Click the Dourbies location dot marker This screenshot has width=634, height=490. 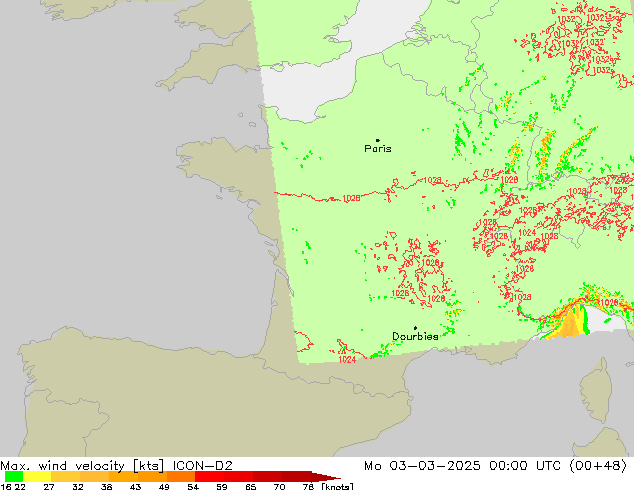[x=415, y=328]
